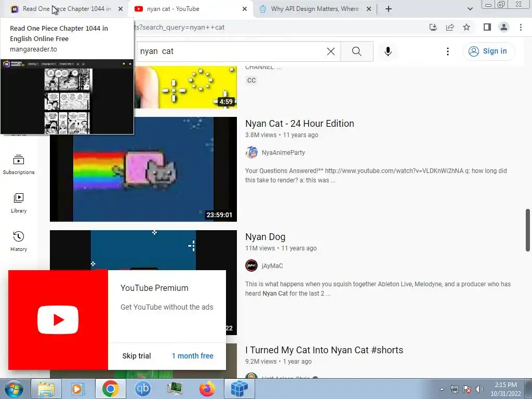
Task: Open the Action Center flag tray icon
Action: (467, 389)
